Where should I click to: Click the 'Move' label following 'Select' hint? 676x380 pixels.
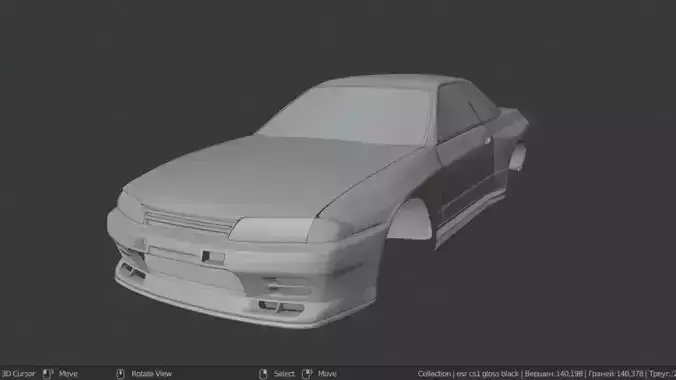327,374
